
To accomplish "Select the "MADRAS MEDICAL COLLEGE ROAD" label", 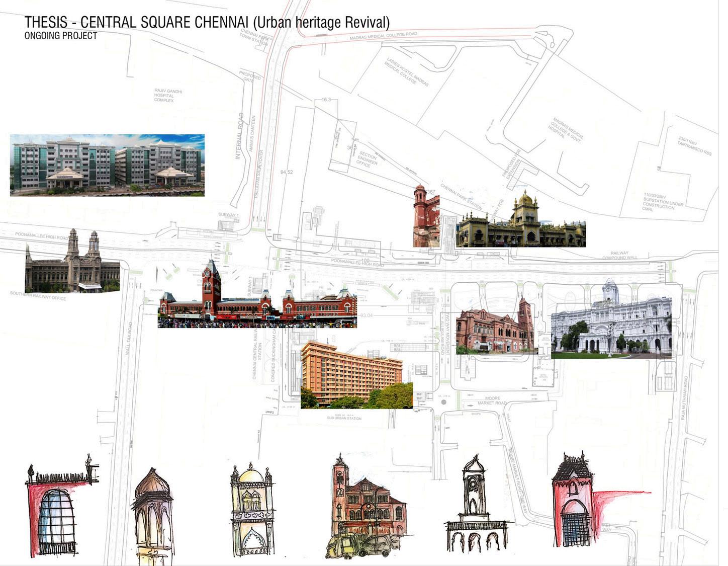I will pyautogui.click(x=383, y=36).
